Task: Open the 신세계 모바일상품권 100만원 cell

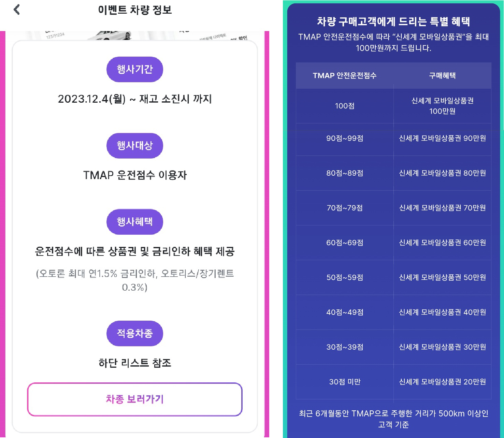Action: (442, 106)
